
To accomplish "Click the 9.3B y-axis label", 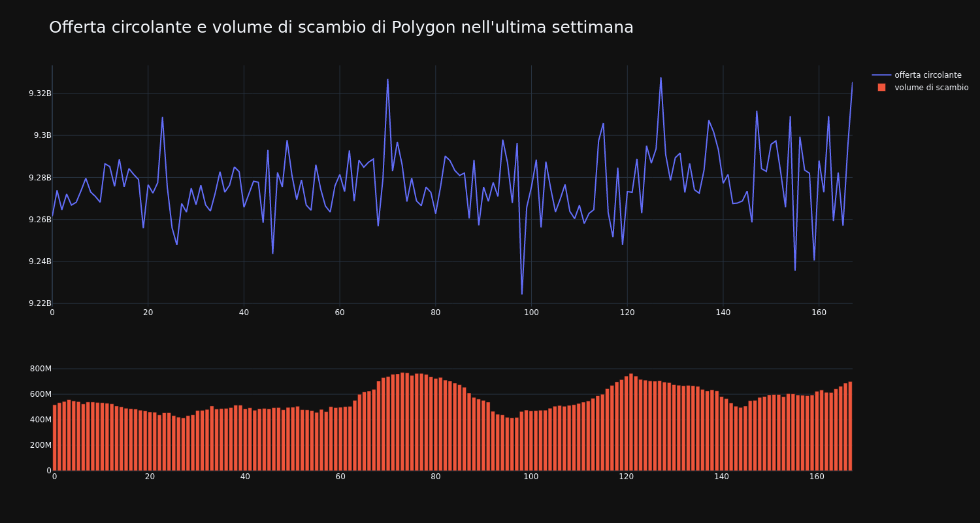I will pyautogui.click(x=42, y=135).
